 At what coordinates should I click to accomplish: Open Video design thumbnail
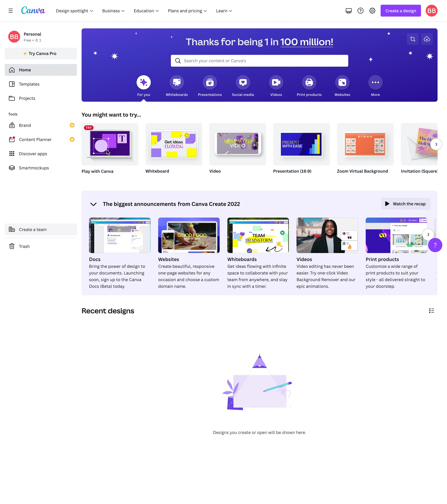pyautogui.click(x=238, y=144)
